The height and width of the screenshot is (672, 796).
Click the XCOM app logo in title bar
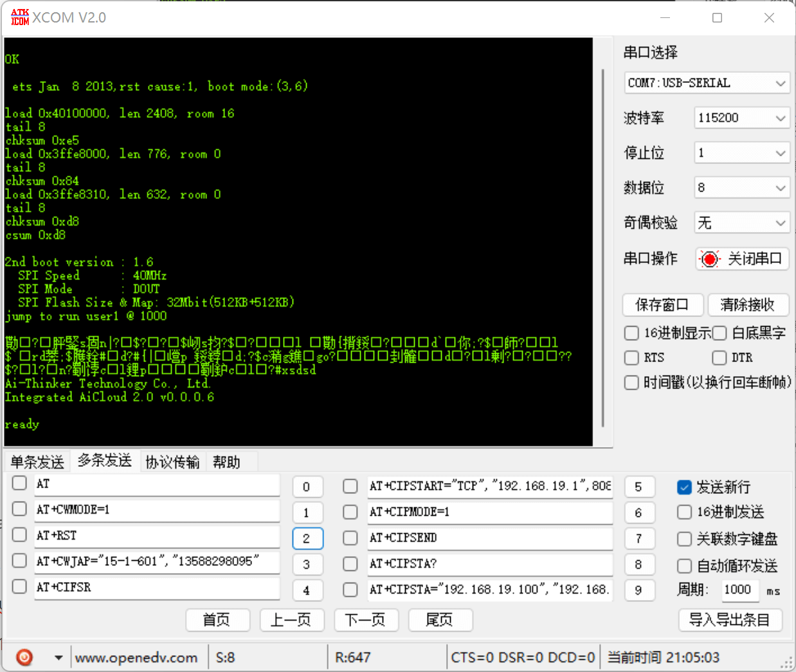point(20,17)
